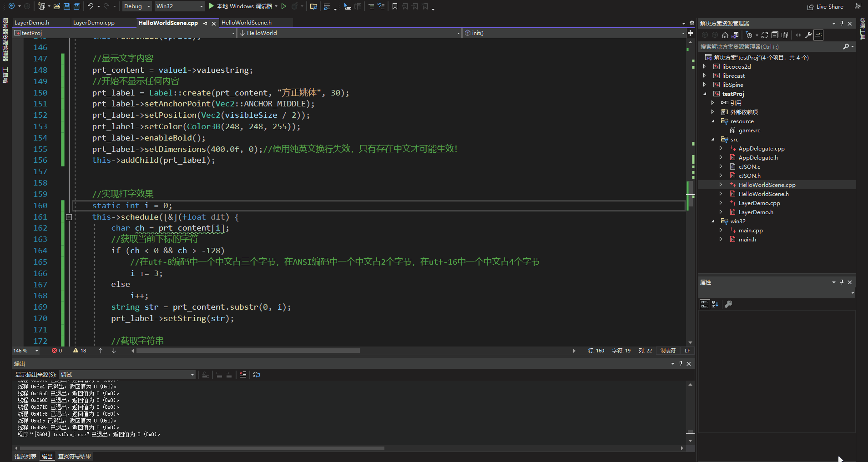The width and height of the screenshot is (868, 462).
Task: Click the Show All Files icon
Action: coord(785,35)
